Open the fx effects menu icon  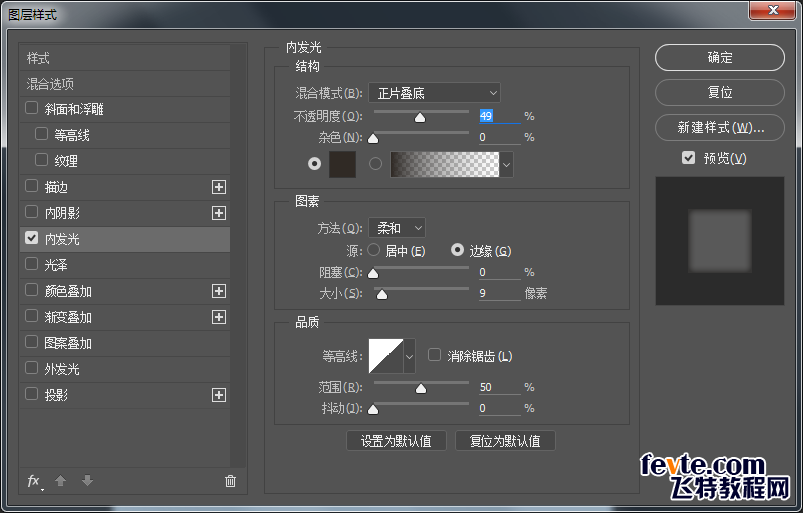coord(34,481)
